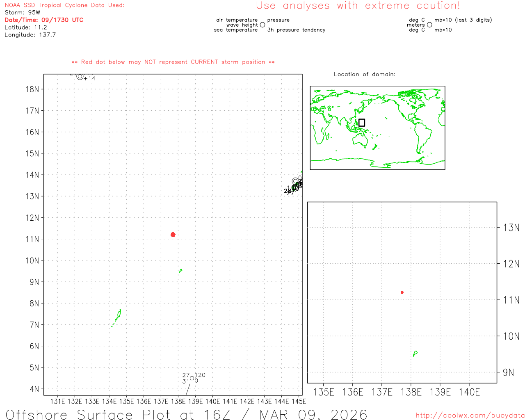Click the '4N' latitude label on main map
This screenshot has width=525, height=420.
[x=34, y=389]
